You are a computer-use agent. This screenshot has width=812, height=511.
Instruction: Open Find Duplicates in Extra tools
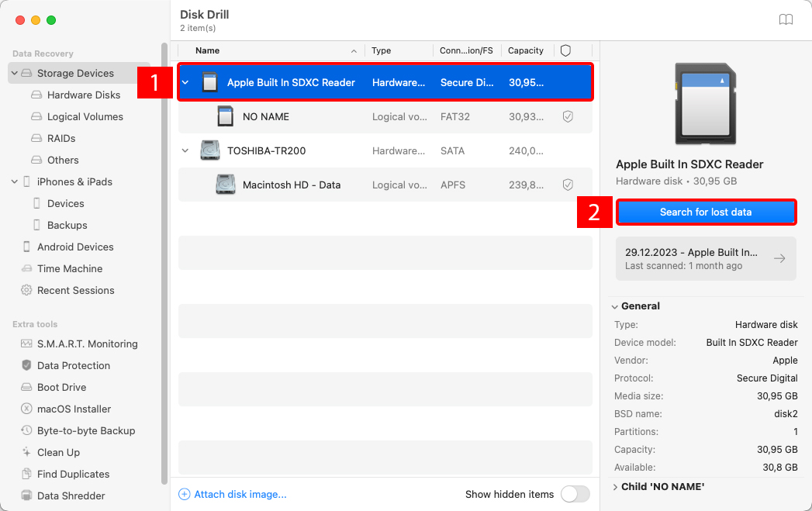[74, 475]
